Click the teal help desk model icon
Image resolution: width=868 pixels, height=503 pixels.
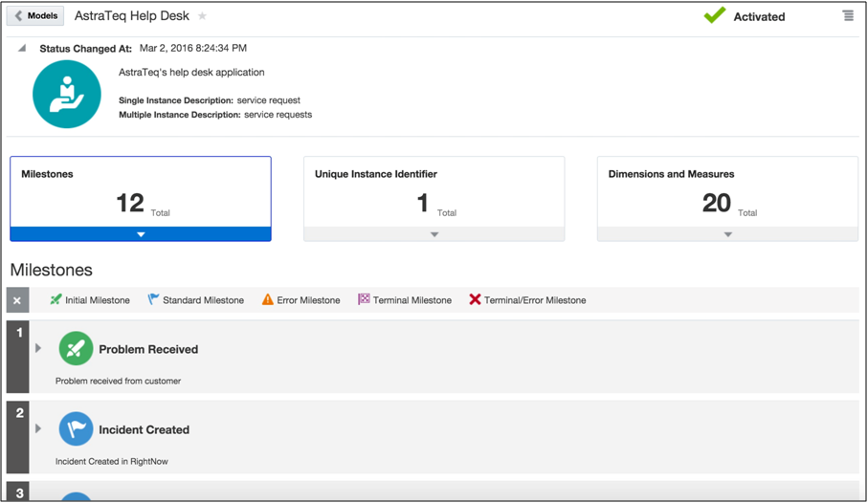click(x=67, y=94)
